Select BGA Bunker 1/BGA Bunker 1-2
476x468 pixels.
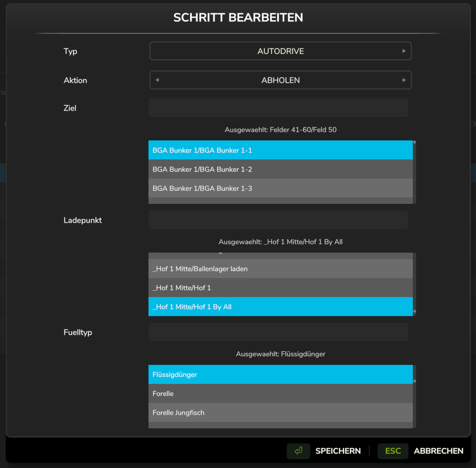(281, 169)
